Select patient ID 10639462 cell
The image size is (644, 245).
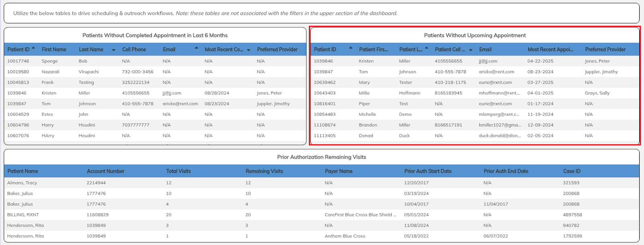tap(324, 83)
